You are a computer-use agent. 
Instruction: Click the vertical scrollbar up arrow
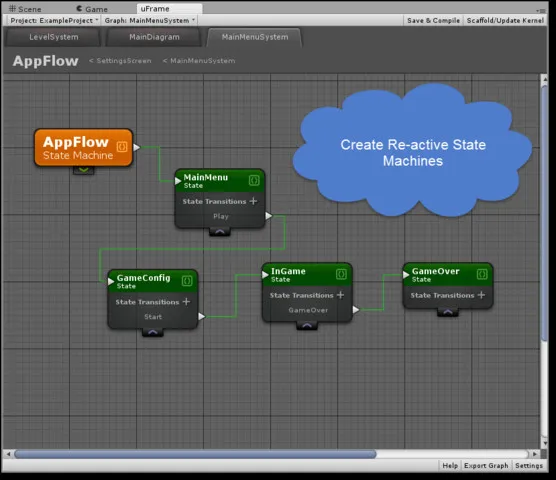tap(545, 80)
